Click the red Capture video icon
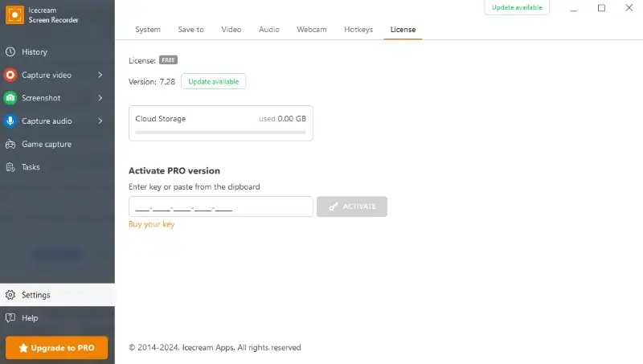 click(10, 75)
